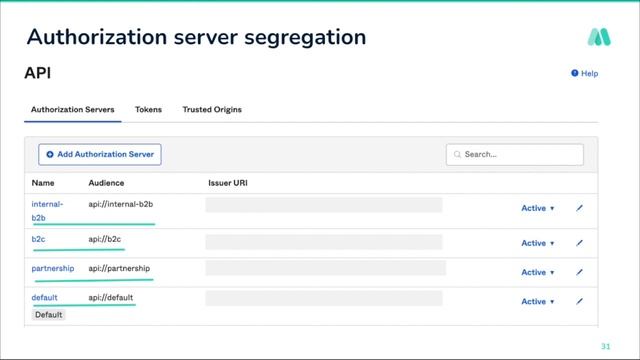The height and width of the screenshot is (360, 640).
Task: Select the api://internal-b2b audience text
Action: point(121,204)
